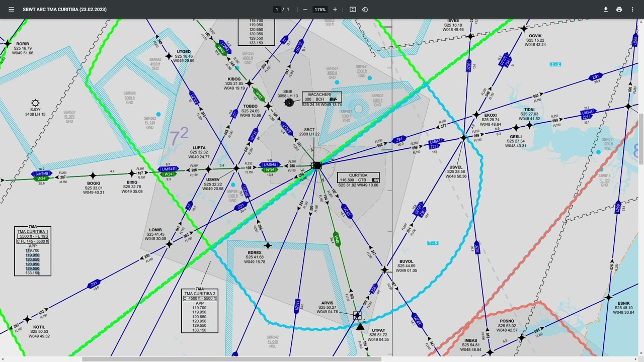
Task: Download the SBWT ARC chart PDF
Action: pos(606,10)
